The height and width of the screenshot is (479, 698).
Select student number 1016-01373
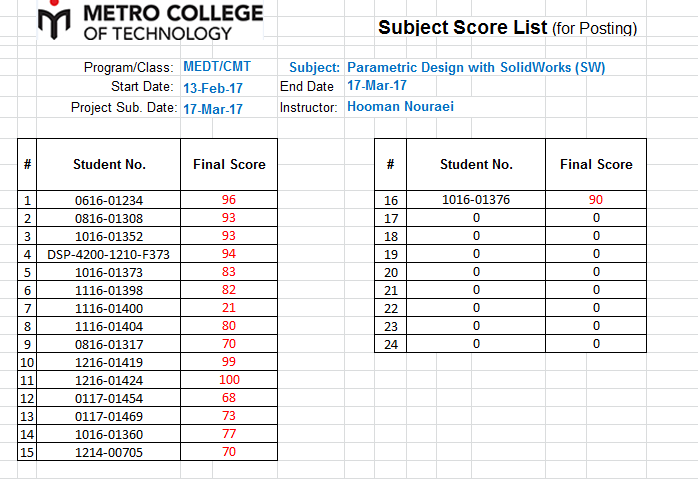[109, 272]
